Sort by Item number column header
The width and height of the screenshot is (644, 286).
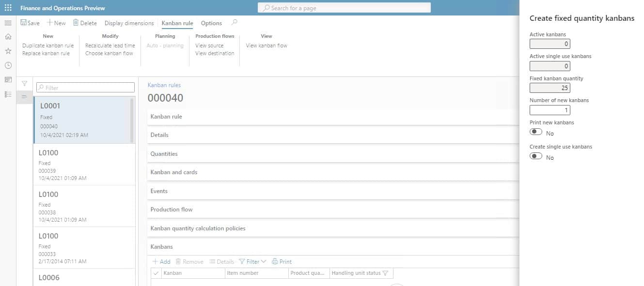pyautogui.click(x=257, y=273)
